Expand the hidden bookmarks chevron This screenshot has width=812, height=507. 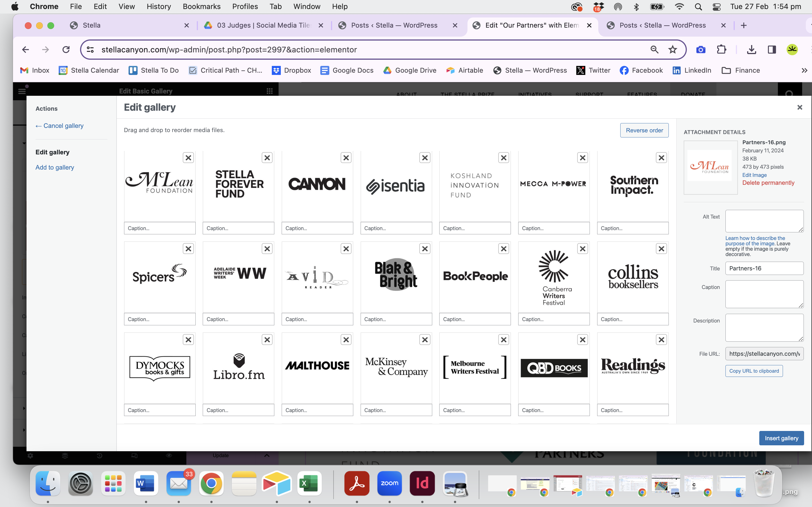(804, 70)
